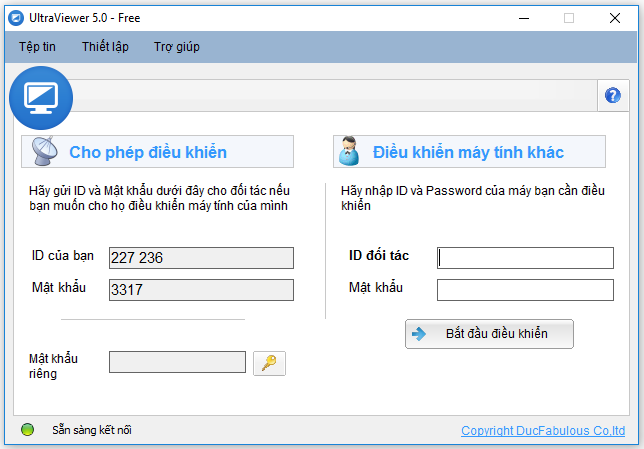Minimize the UltraViewer window
Image resolution: width=644 pixels, height=449 pixels.
point(524,18)
